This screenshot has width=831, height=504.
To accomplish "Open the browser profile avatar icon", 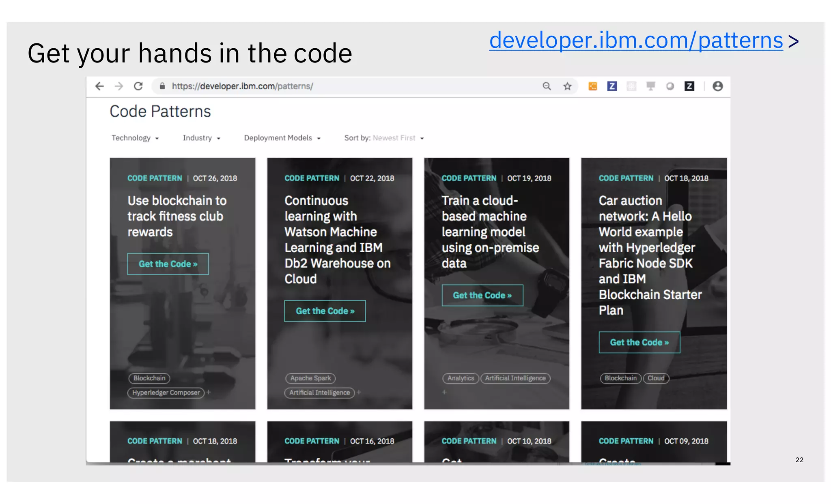I will (x=717, y=86).
